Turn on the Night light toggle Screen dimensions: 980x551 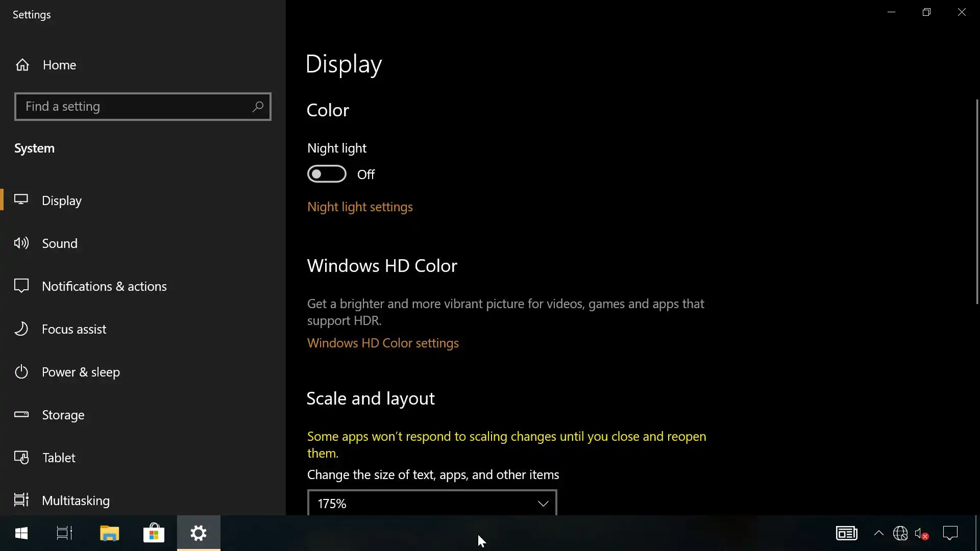tap(327, 174)
